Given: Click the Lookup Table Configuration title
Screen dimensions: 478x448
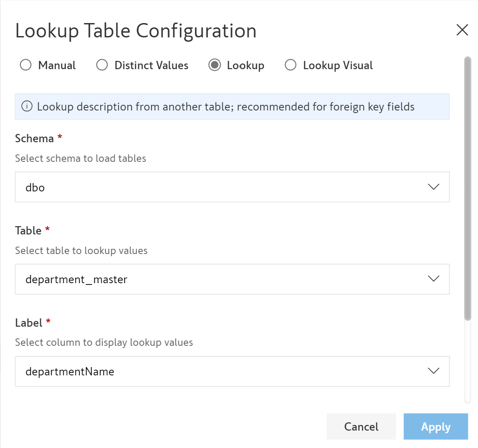Looking at the screenshot, I should click(x=136, y=31).
